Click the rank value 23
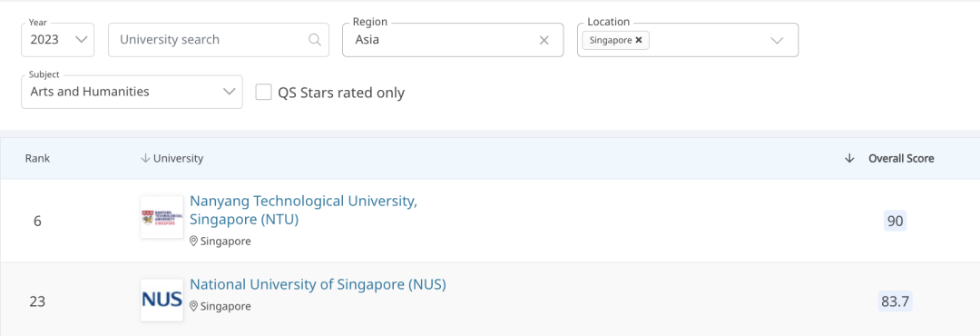The height and width of the screenshot is (336, 980). [37, 301]
